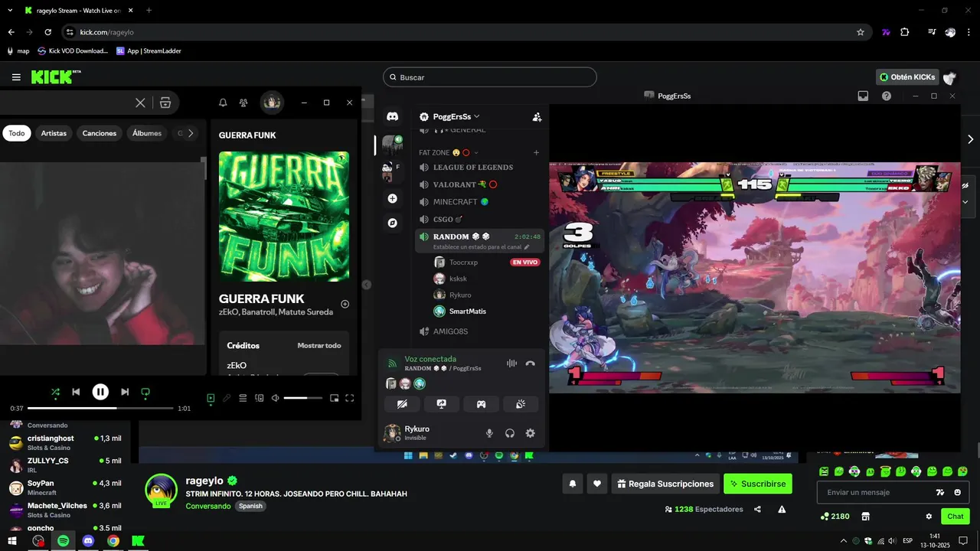Open Discord discover servers compass icon

click(x=392, y=223)
